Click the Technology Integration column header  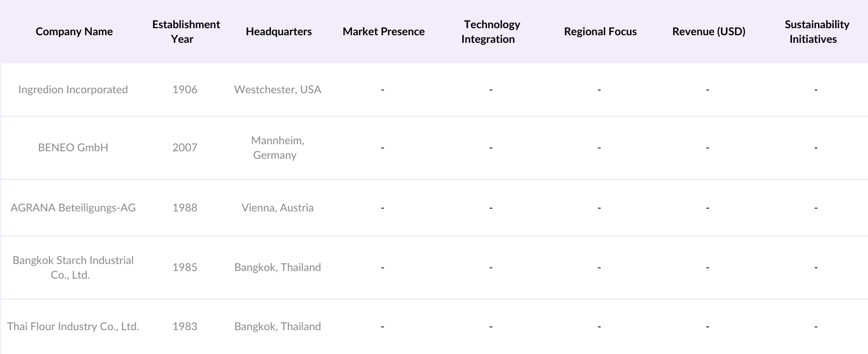(491, 31)
